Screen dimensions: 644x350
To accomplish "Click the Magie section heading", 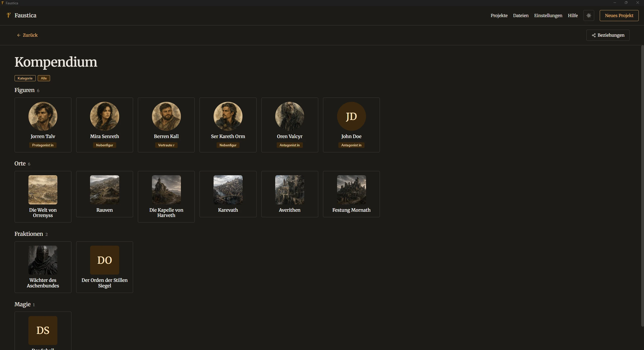I will [x=22, y=304].
